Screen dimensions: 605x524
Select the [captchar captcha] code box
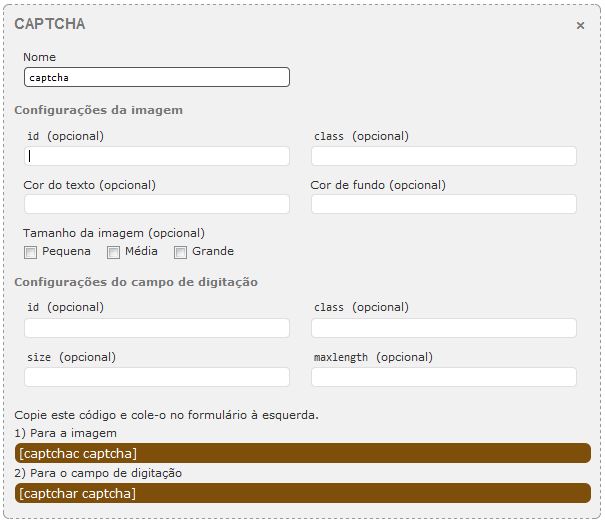(303, 493)
